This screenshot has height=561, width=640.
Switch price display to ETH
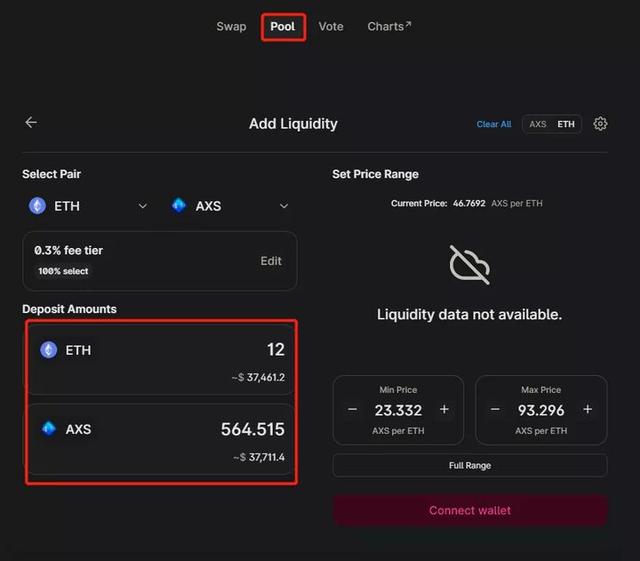tap(566, 124)
